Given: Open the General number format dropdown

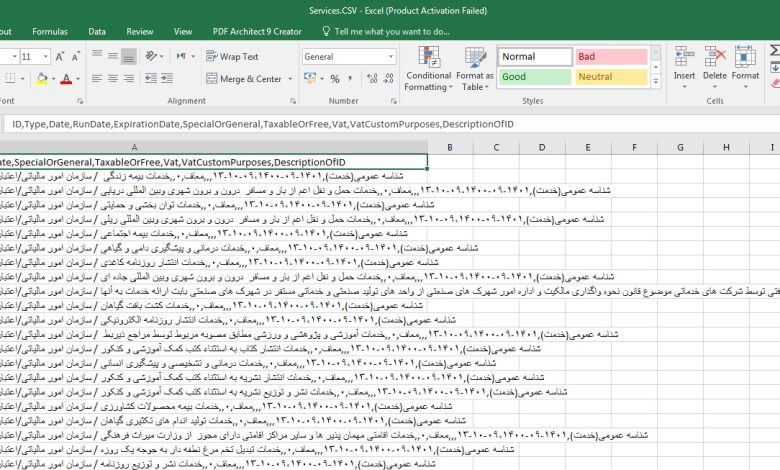Looking at the screenshot, I should [x=390, y=57].
